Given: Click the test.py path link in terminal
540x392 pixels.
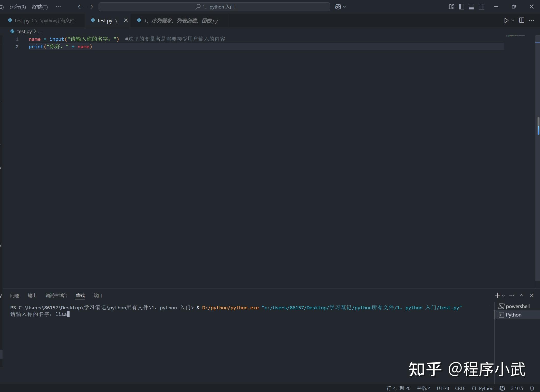Looking at the screenshot, I should (362, 308).
